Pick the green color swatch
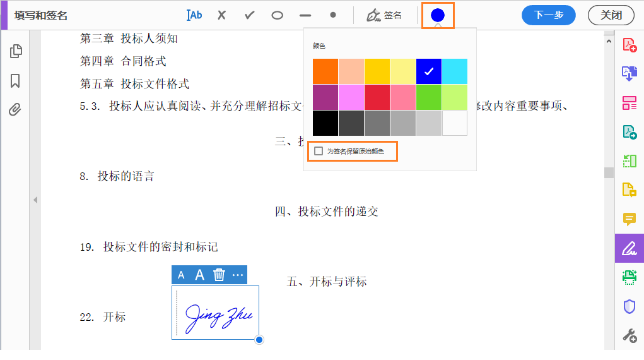This screenshot has height=360, width=644. point(429,97)
